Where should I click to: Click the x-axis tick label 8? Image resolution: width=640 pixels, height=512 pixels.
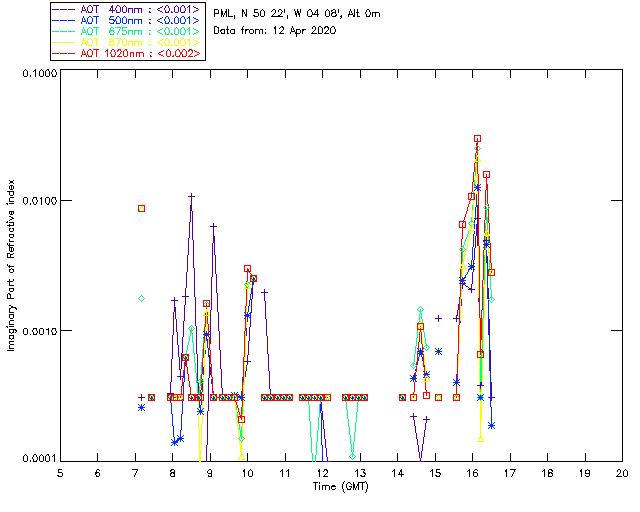[172, 473]
